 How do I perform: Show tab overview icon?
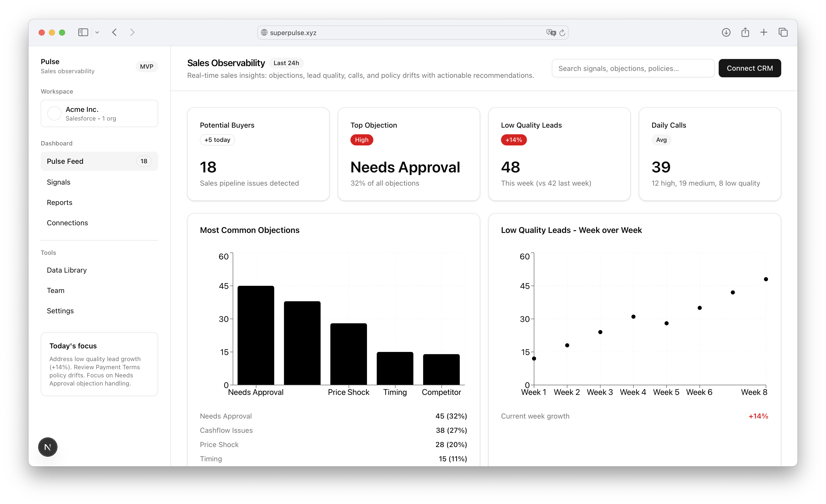tap(783, 33)
